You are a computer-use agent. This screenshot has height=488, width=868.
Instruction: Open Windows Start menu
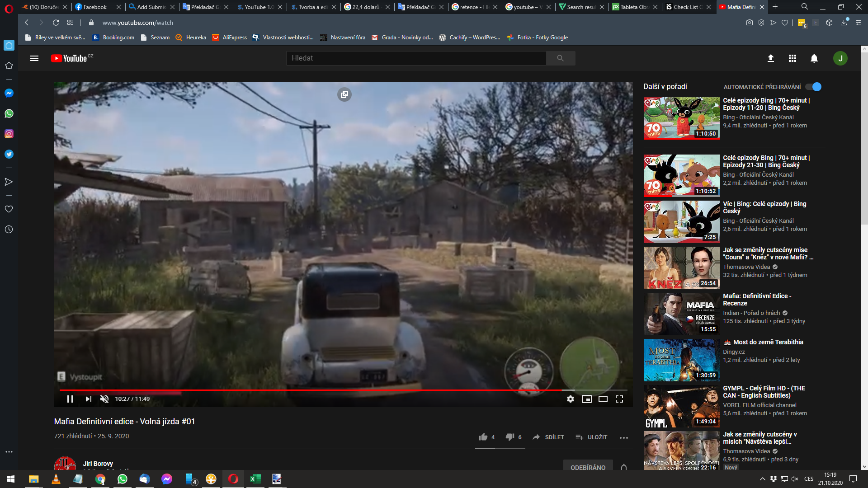(11, 479)
